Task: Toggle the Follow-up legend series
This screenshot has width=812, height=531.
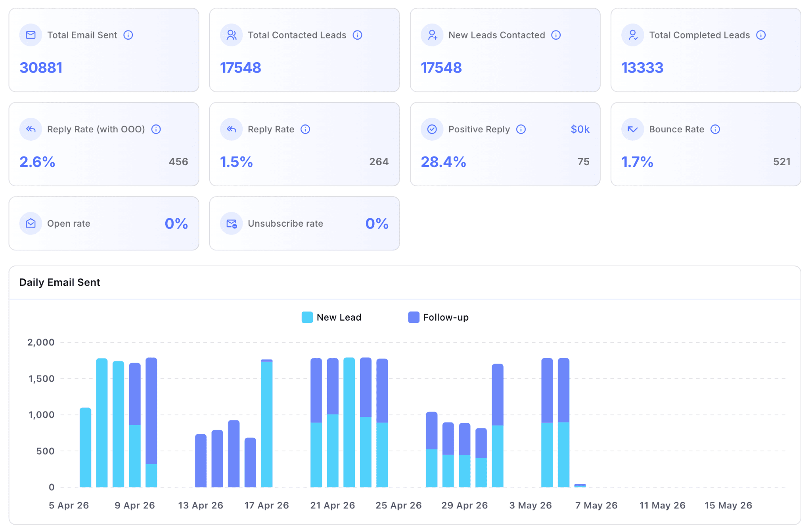Action: [x=438, y=317]
